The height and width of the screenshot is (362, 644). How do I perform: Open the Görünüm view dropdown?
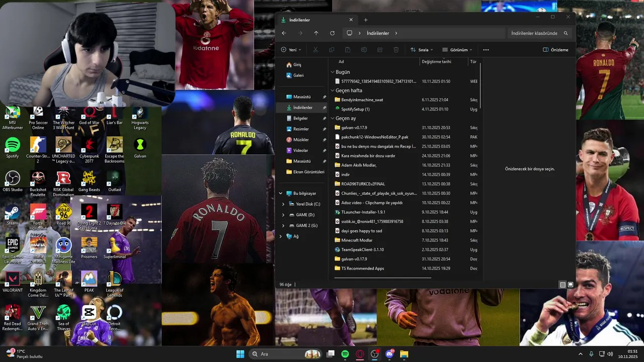(457, 50)
